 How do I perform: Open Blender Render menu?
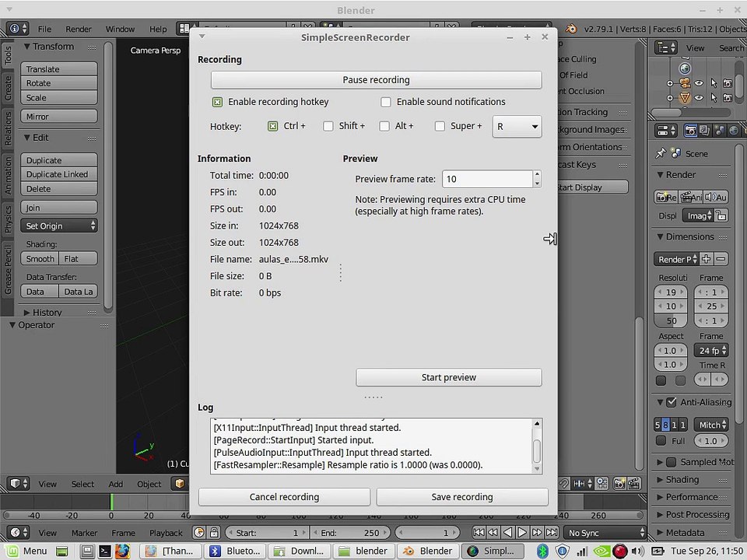pyautogui.click(x=78, y=29)
